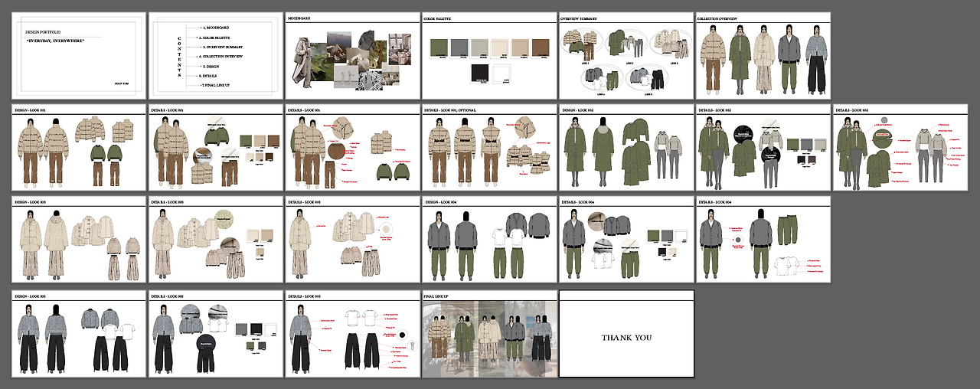
Task: Click the olive green swatch in Color Palette
Action: pos(439,47)
